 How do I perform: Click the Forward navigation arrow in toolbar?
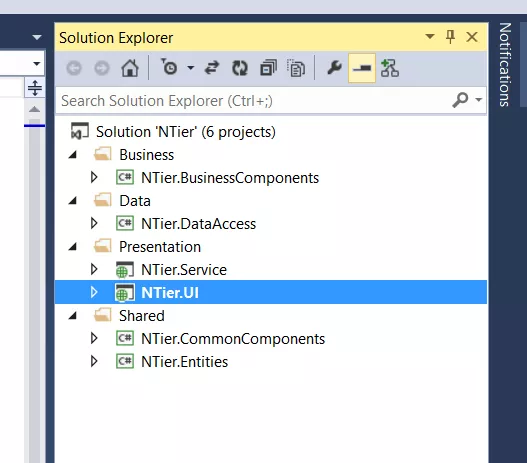102,68
